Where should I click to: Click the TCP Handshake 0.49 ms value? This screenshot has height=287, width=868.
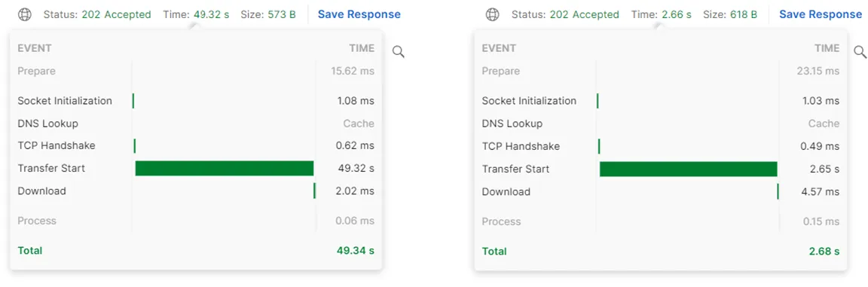point(821,146)
